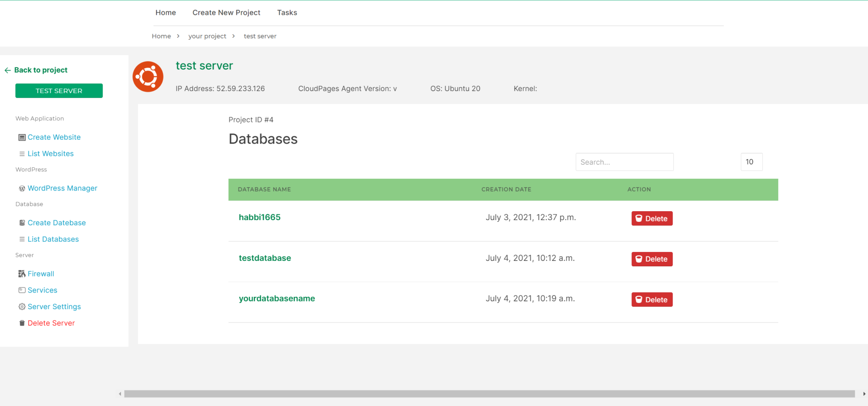Viewport: 868px width, 406px height.
Task: Delete the testdatabase entry
Action: (651, 259)
